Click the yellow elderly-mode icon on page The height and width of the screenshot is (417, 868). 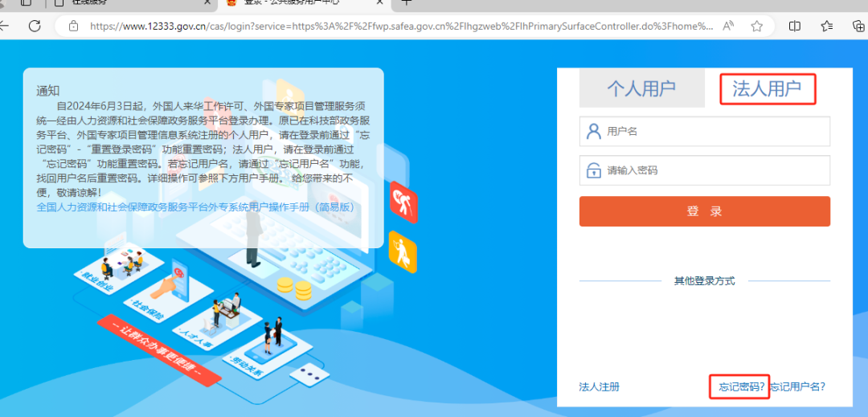click(x=402, y=251)
